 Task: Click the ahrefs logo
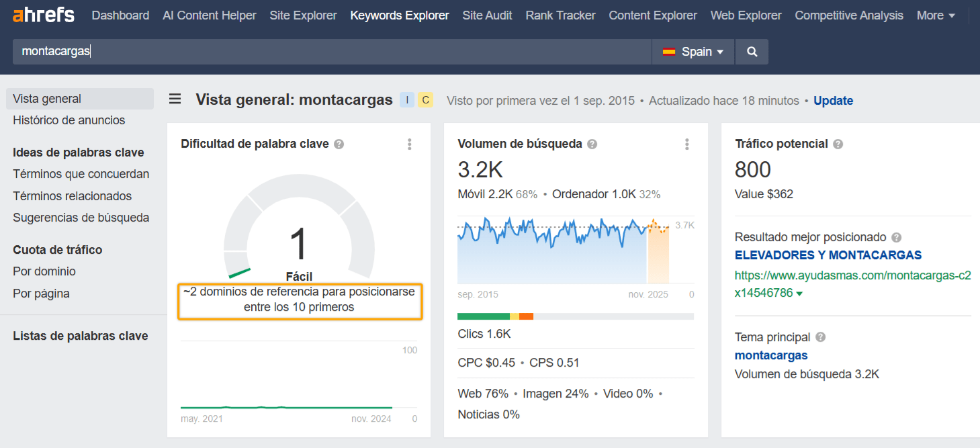click(43, 15)
